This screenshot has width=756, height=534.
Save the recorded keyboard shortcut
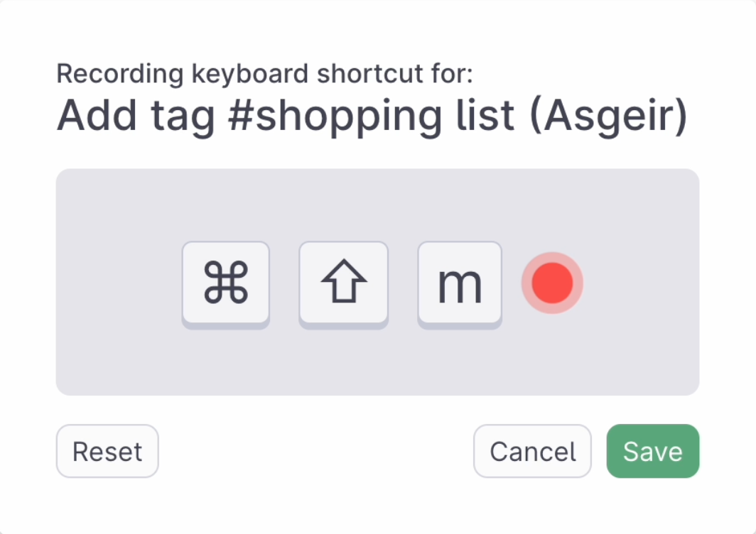pos(653,451)
